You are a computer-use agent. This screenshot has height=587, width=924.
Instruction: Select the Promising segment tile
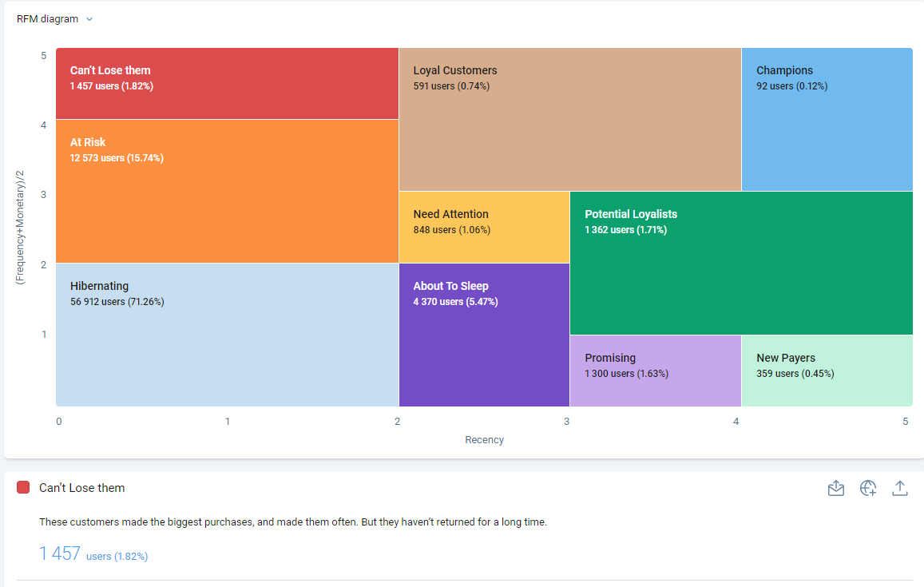click(x=656, y=371)
